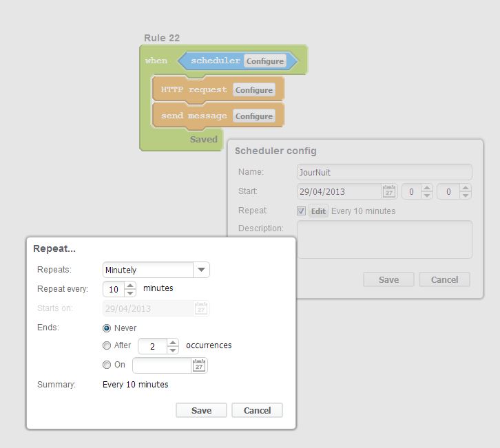Toggle the Repeat checkbox
Viewport: 500px width, 448px height.
301,211
